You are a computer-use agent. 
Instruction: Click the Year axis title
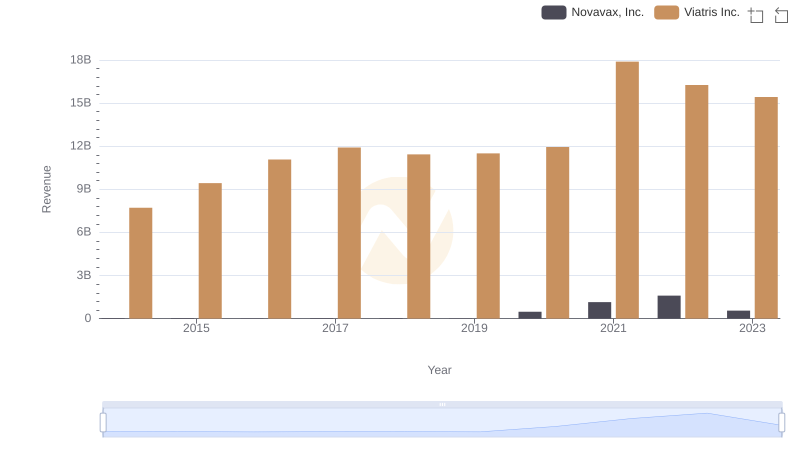coord(439,370)
